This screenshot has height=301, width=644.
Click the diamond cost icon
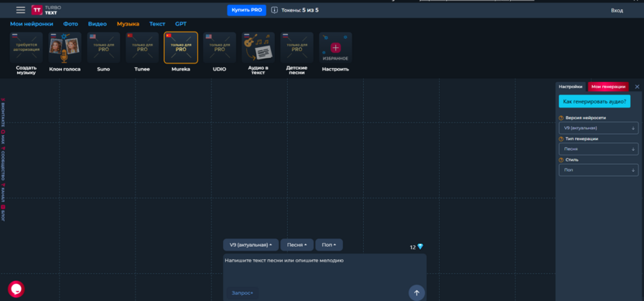pos(420,247)
